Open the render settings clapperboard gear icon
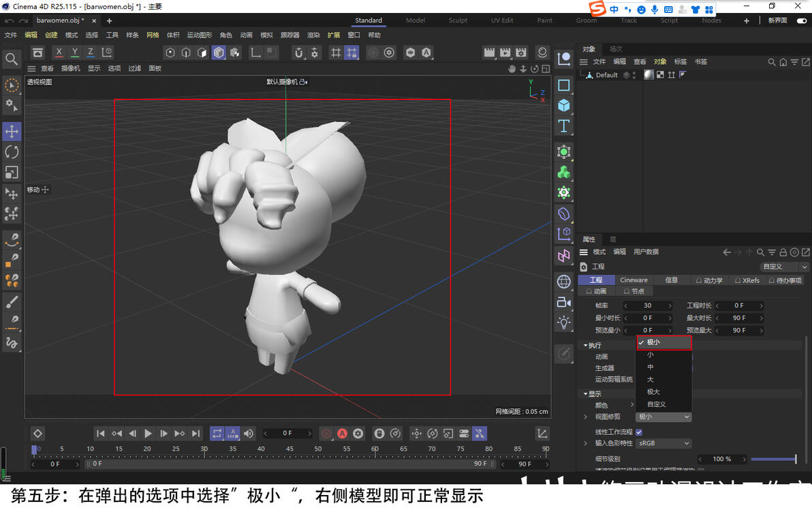 [521, 53]
